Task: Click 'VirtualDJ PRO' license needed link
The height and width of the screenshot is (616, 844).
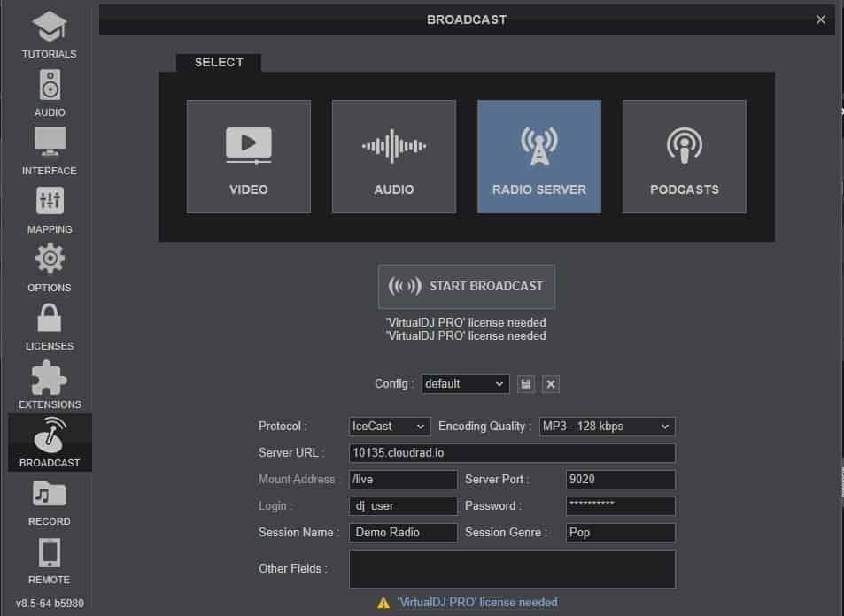Action: pos(477,603)
